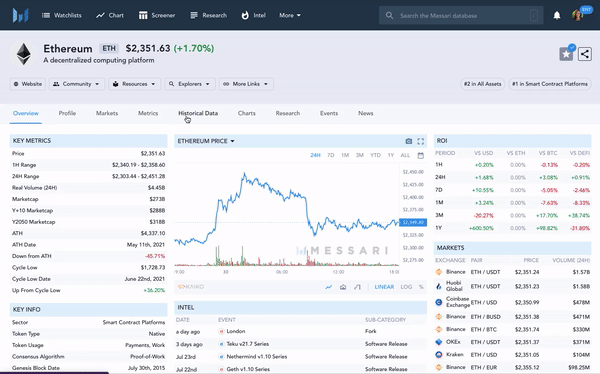Select the Overview tab
This screenshot has height=374, width=600.
pyautogui.click(x=26, y=113)
